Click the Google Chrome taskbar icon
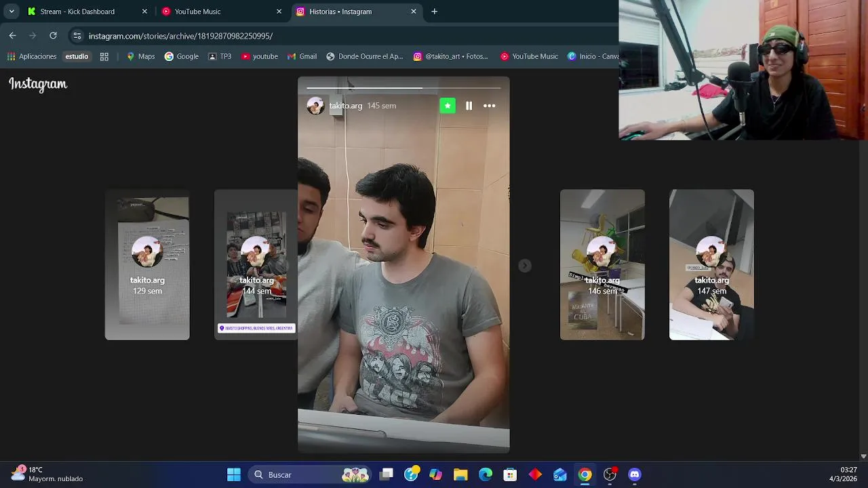This screenshot has width=868, height=488. 585,474
